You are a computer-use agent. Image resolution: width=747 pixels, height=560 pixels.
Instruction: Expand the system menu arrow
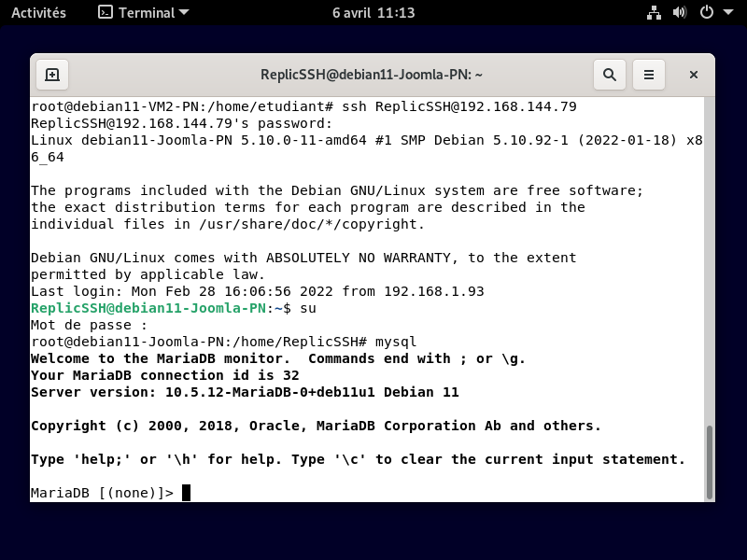(x=726, y=13)
